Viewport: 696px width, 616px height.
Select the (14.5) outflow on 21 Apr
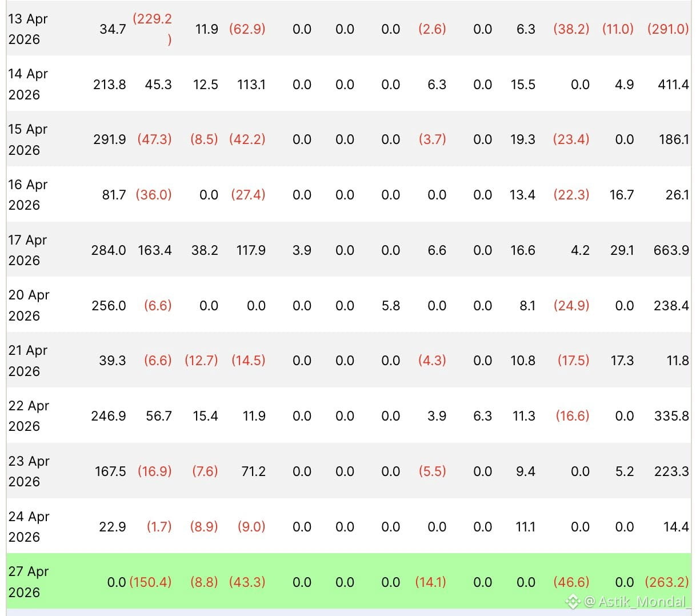248,361
